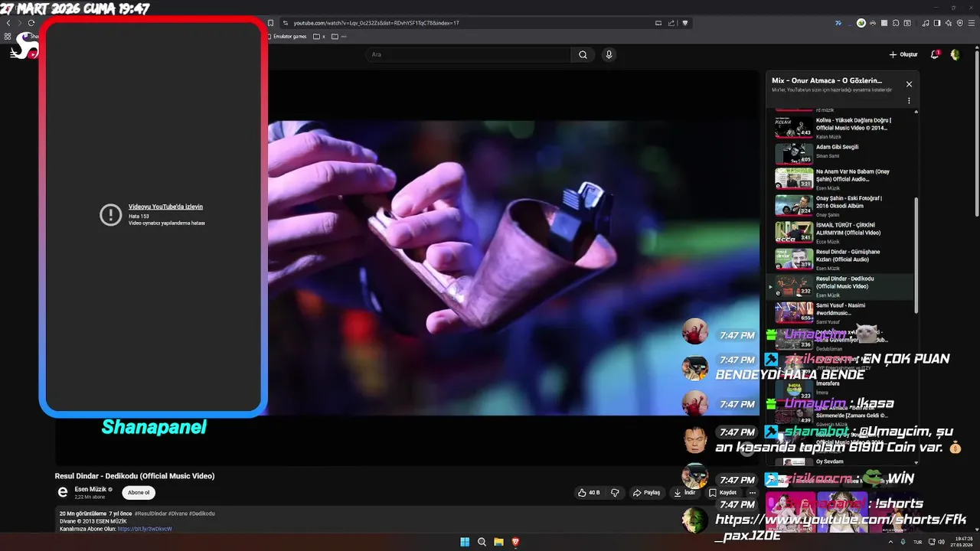Screen dimensions: 980x551
Task: Click the round green extension icon
Action: click(861, 23)
